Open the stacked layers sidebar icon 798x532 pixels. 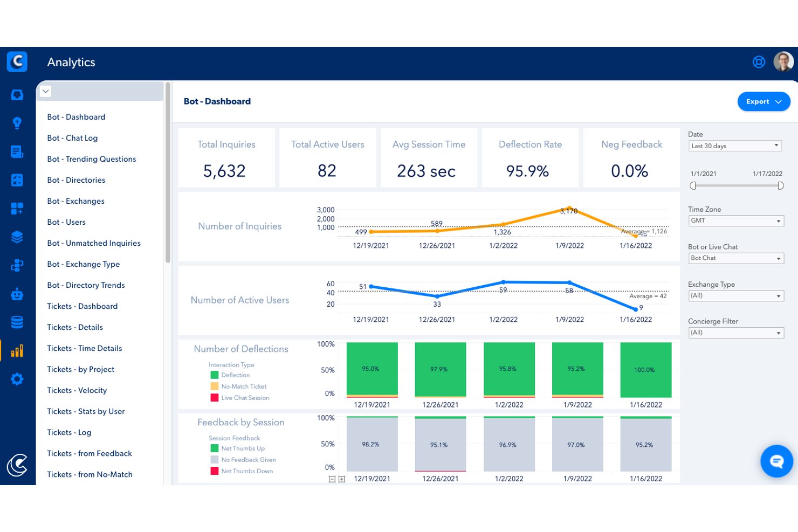(17, 237)
